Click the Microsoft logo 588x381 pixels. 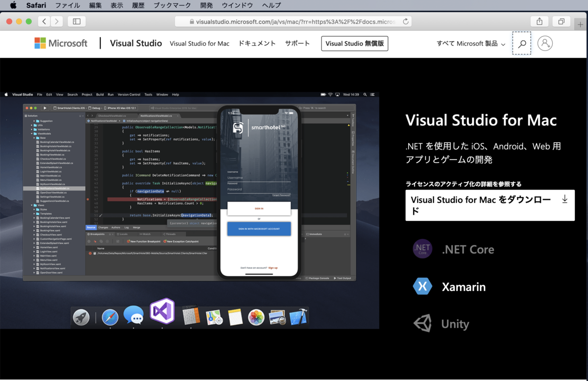[x=61, y=43]
